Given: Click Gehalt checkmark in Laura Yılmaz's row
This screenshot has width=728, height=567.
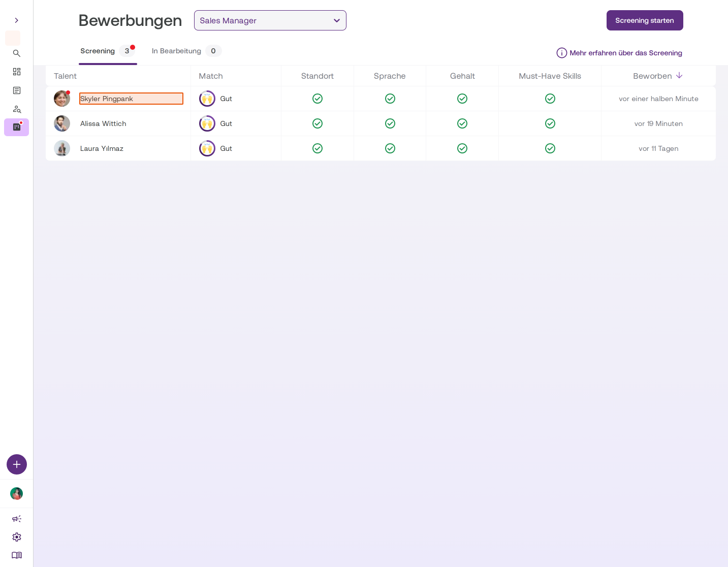Looking at the screenshot, I should point(462,148).
